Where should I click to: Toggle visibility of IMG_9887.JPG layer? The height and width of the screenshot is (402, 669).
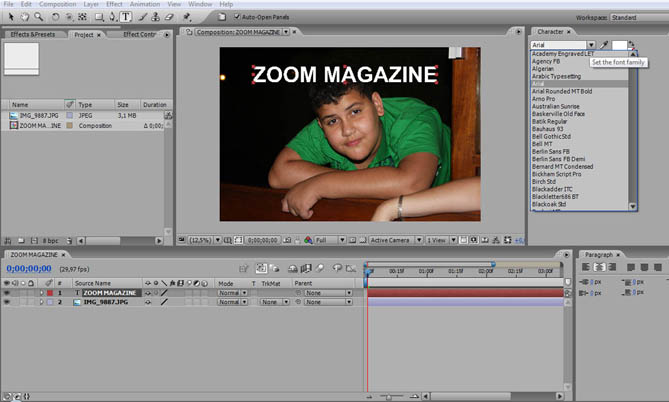point(6,301)
